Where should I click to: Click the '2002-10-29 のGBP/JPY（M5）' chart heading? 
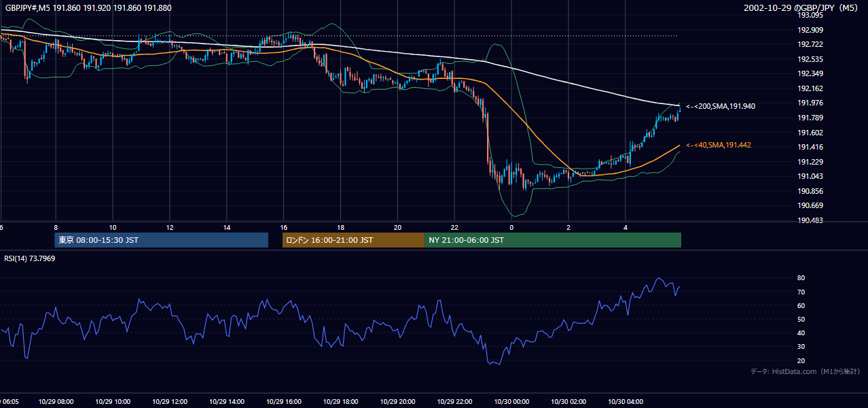coord(802,8)
